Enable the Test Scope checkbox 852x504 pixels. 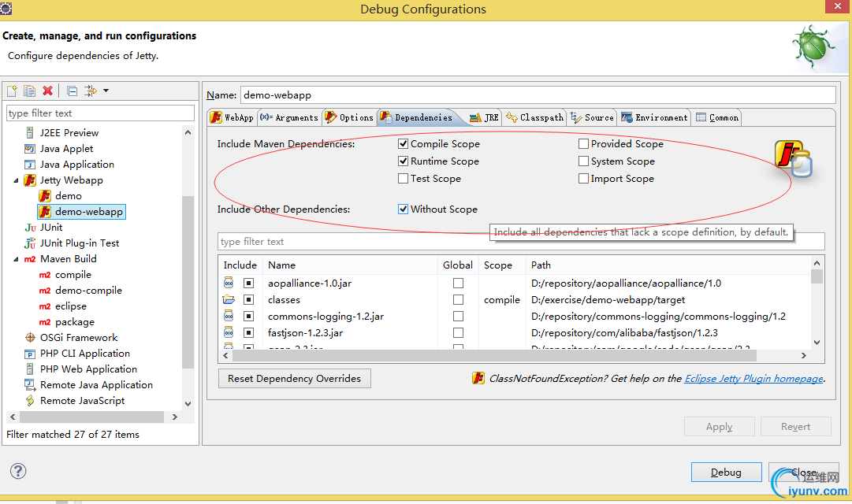point(404,179)
